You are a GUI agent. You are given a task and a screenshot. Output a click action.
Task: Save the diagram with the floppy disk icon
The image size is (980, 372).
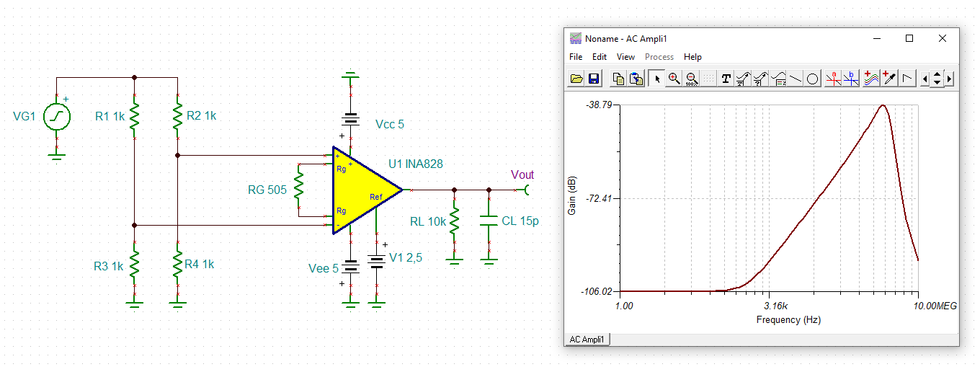[594, 79]
